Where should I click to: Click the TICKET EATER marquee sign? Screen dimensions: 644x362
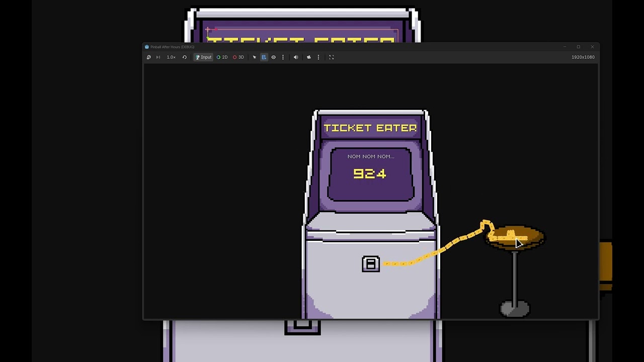tap(370, 128)
